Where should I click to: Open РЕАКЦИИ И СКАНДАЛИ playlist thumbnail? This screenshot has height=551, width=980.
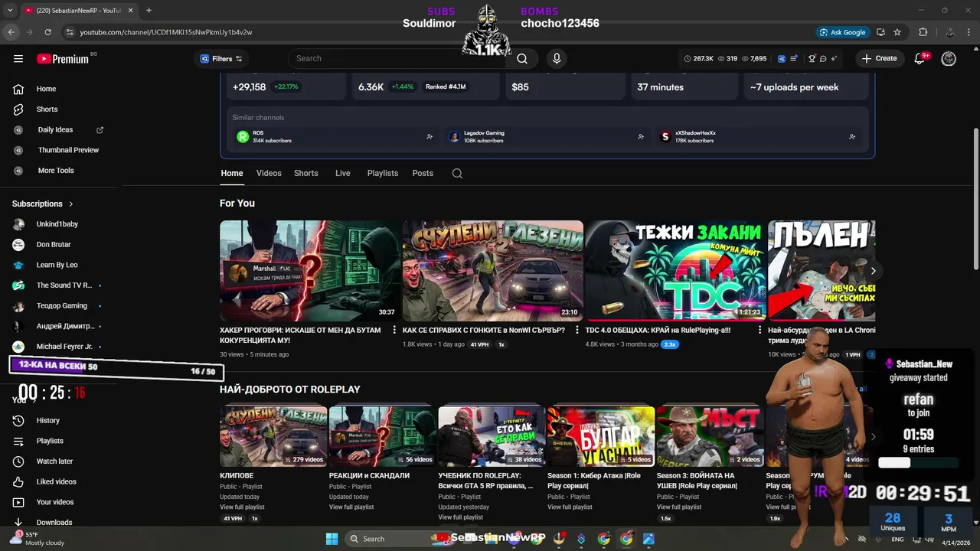[382, 436]
